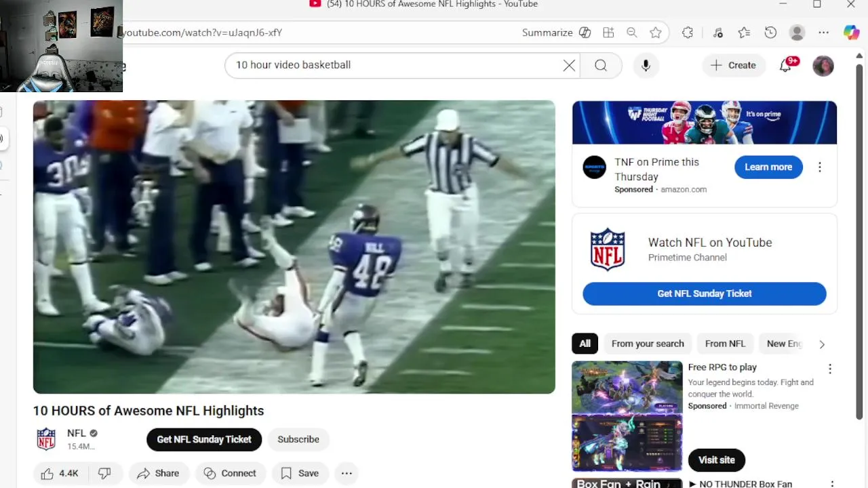This screenshot has height=488, width=868.
Task: Click the Summarize with Copilot button
Action: pos(556,33)
